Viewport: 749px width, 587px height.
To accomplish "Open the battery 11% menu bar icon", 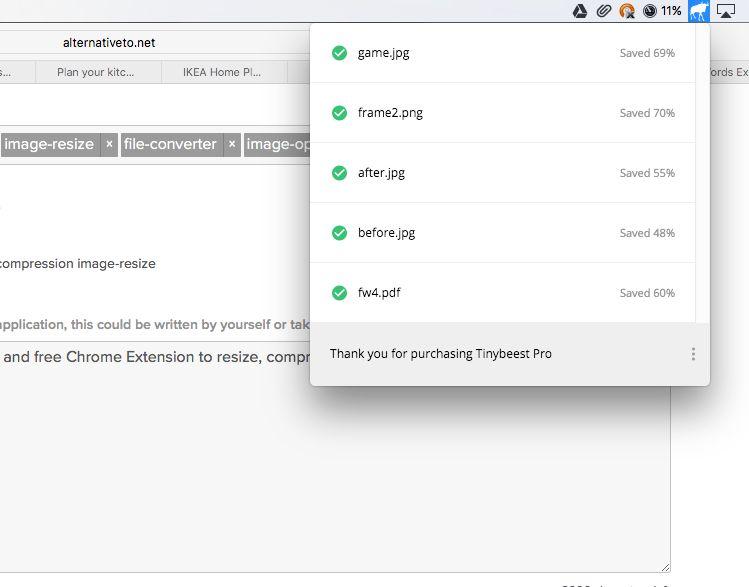I will (662, 11).
